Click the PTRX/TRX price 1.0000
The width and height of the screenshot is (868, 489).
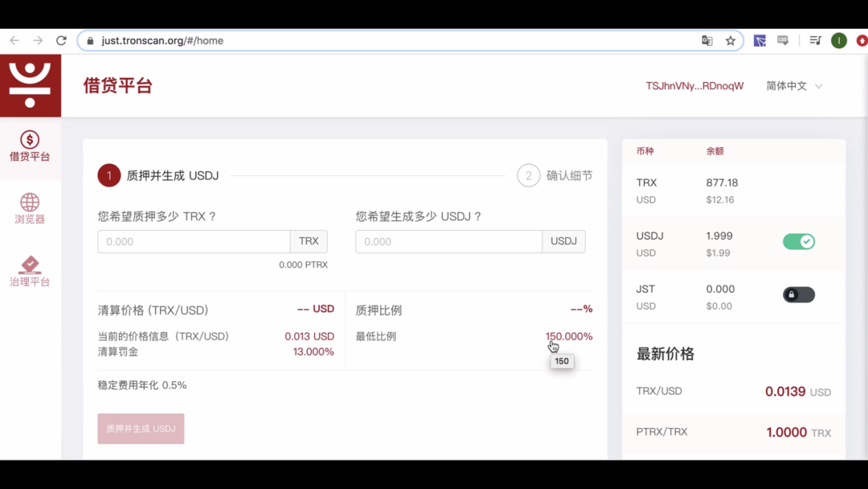point(786,433)
